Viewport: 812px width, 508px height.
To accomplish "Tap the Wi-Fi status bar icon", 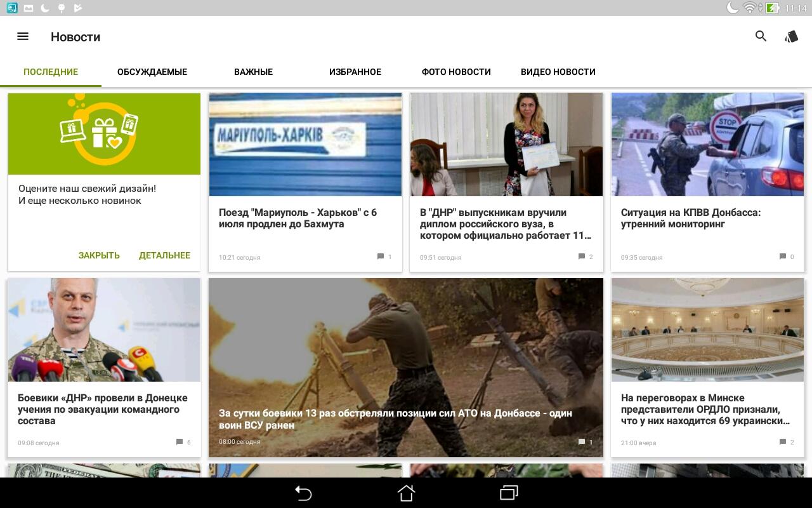I will 750,8.
